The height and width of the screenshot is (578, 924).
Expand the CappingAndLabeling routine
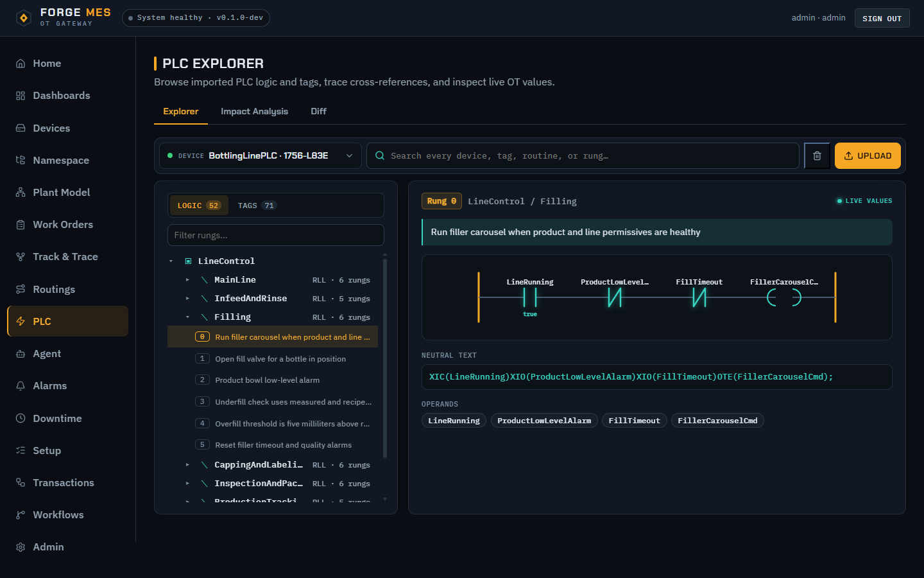[187, 465]
